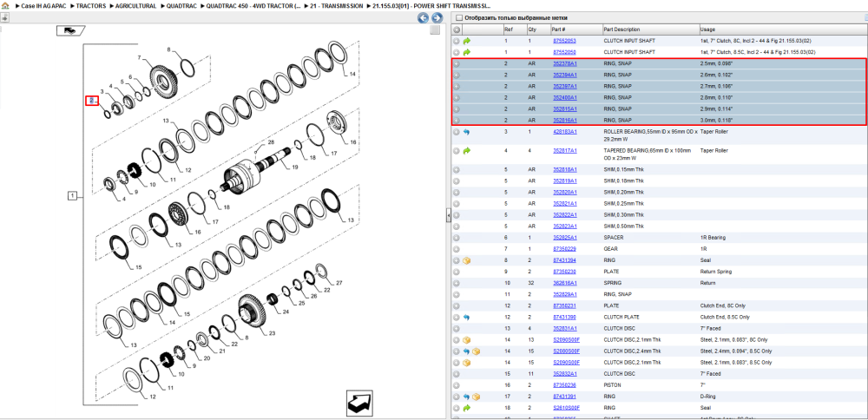Viewport: 868px width, 420px height.
Task: Open 'TRACTORS' breadcrumb
Action: point(91,6)
